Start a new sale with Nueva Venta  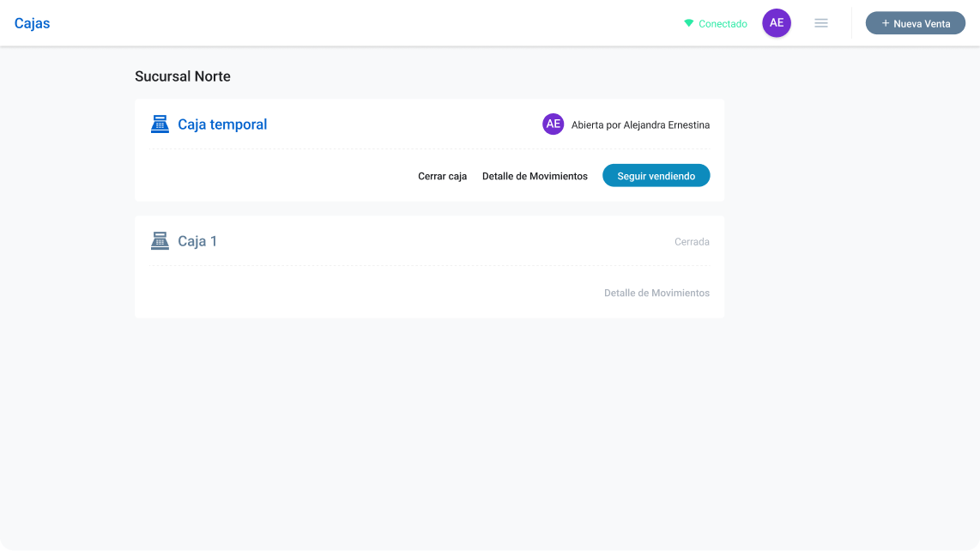pyautogui.click(x=915, y=23)
